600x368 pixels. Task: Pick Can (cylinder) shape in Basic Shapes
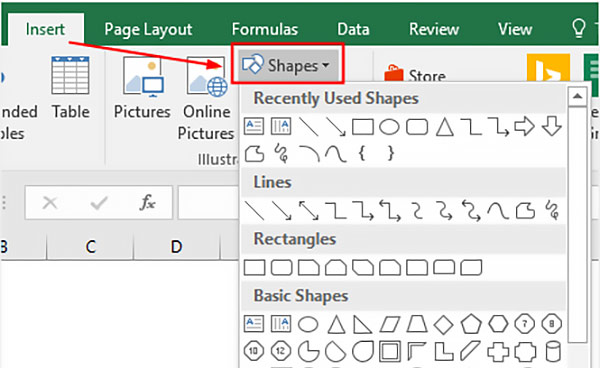pyautogui.click(x=553, y=351)
